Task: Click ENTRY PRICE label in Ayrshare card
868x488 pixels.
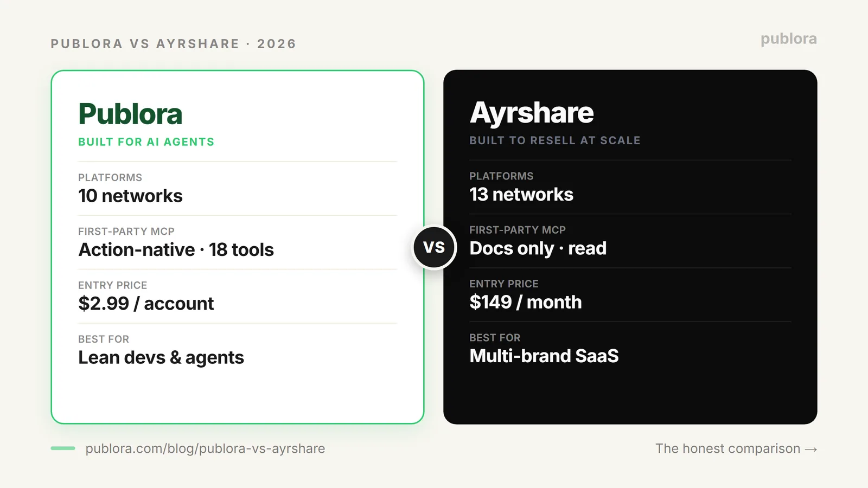Action: click(x=504, y=284)
